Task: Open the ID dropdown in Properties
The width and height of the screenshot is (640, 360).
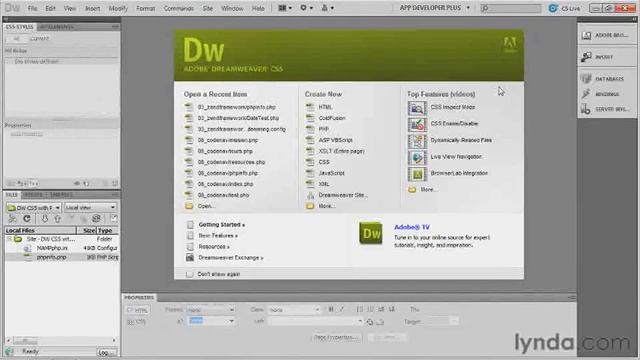Action: click(211, 321)
